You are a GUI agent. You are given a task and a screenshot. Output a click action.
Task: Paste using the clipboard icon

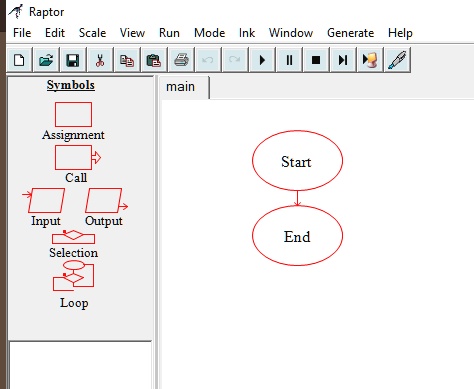154,60
